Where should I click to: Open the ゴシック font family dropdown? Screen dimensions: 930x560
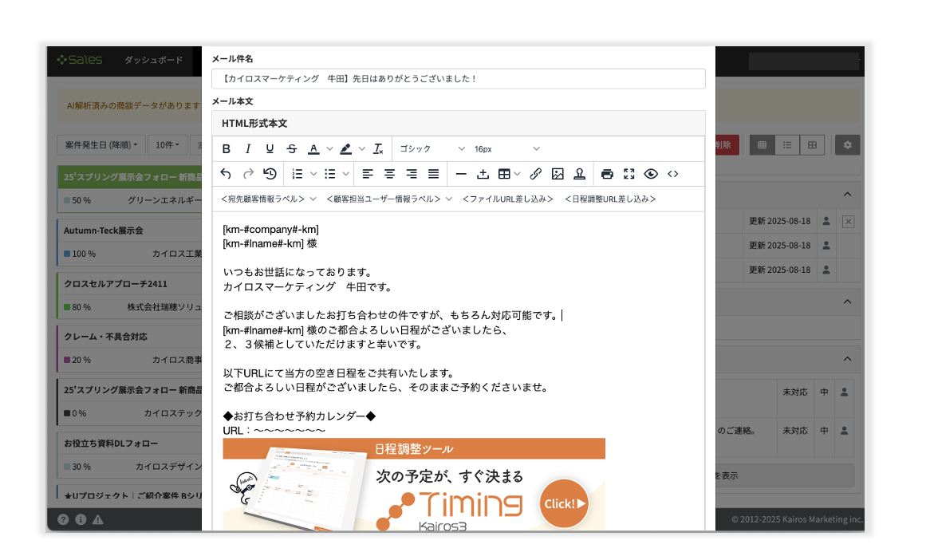coord(432,149)
